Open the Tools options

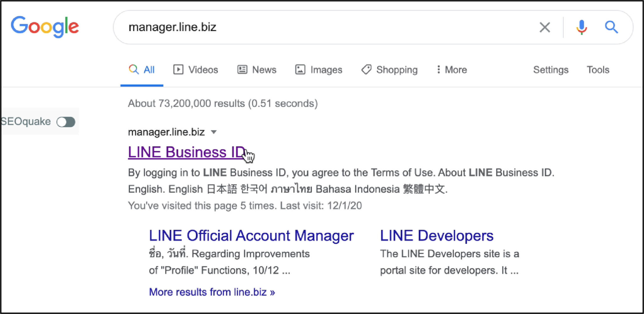tap(598, 69)
